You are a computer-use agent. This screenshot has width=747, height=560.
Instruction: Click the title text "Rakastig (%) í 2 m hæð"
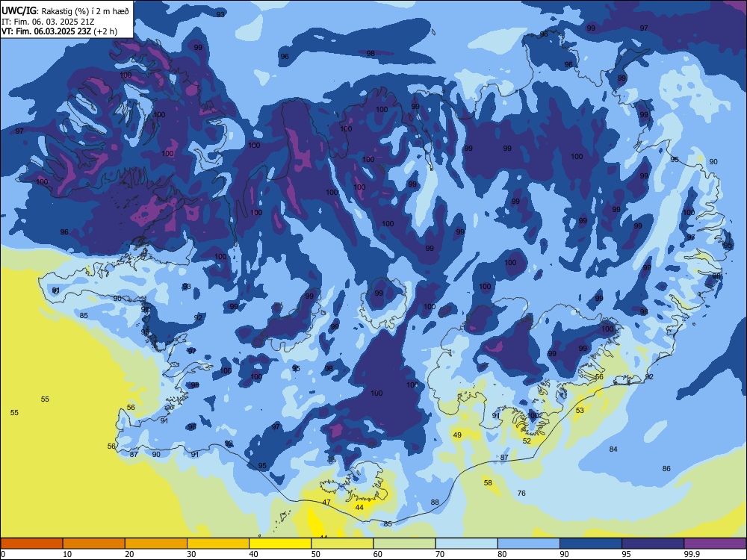pos(85,10)
